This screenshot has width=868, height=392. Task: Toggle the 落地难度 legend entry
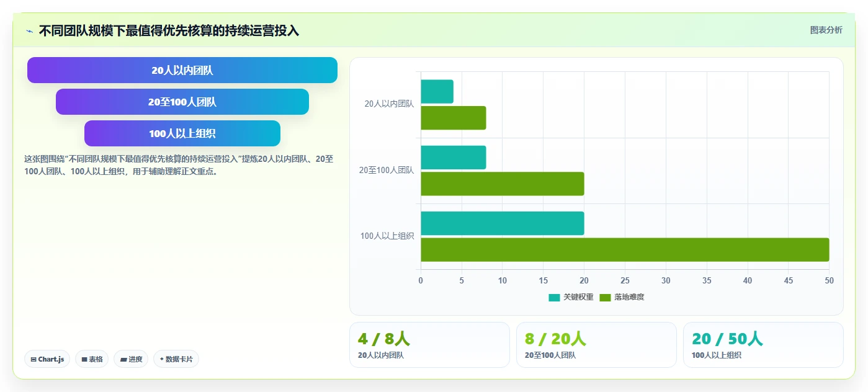pyautogui.click(x=622, y=297)
